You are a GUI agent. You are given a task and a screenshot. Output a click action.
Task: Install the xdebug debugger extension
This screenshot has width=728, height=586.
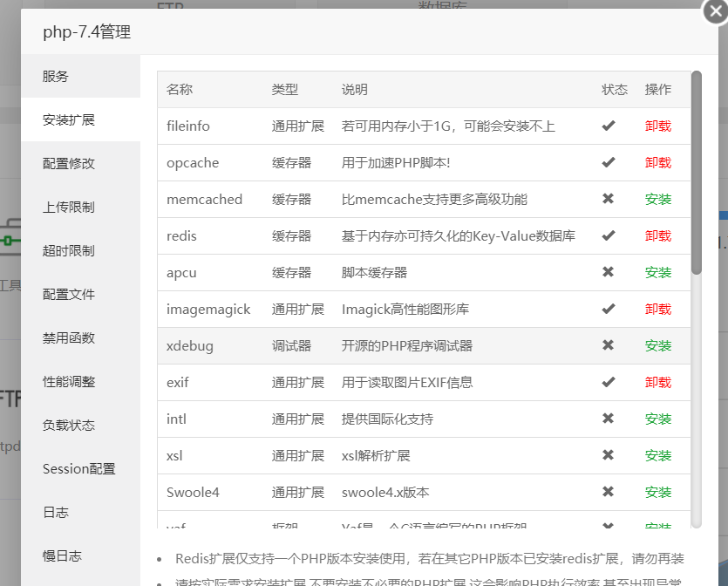[658, 345]
